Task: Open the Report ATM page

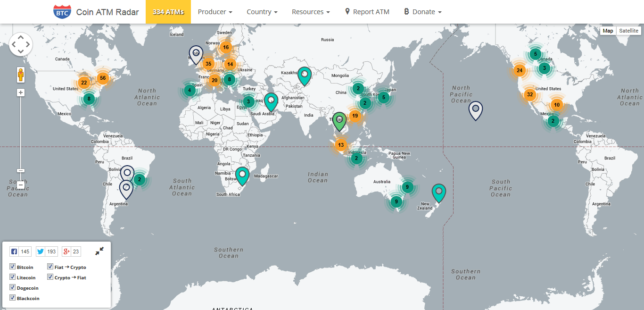Action: click(367, 11)
